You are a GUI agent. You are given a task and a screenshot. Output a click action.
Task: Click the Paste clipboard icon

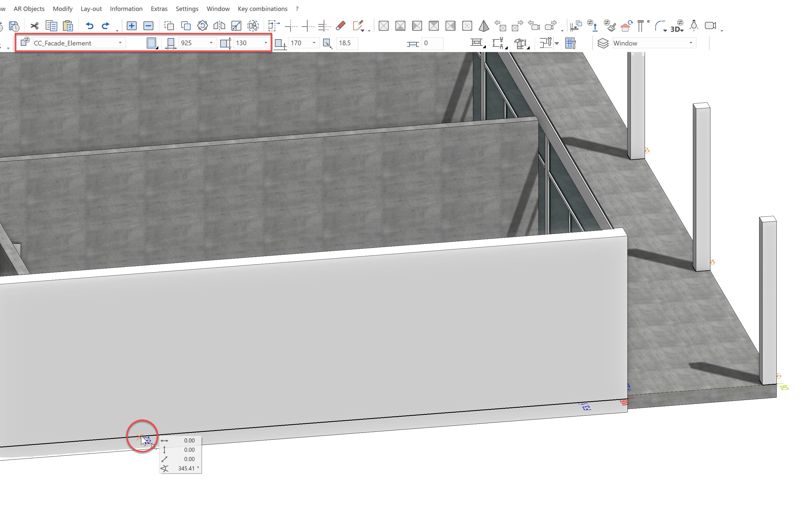[x=68, y=26]
